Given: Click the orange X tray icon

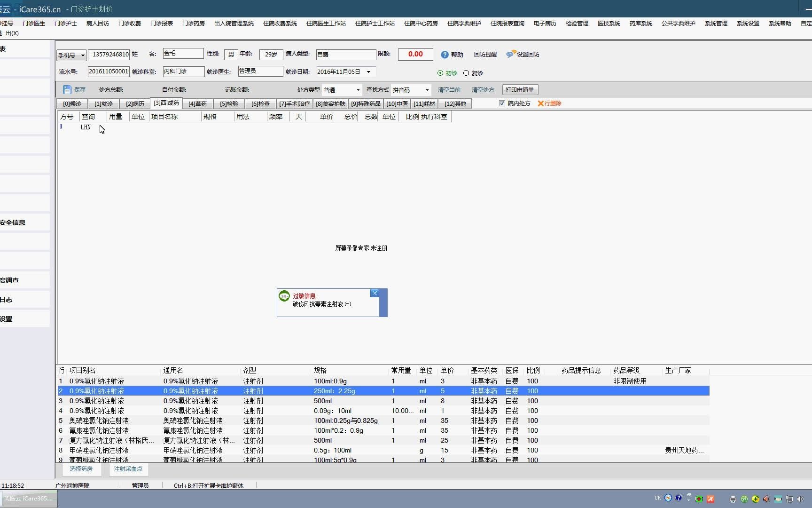Looking at the screenshot, I should (x=710, y=499).
